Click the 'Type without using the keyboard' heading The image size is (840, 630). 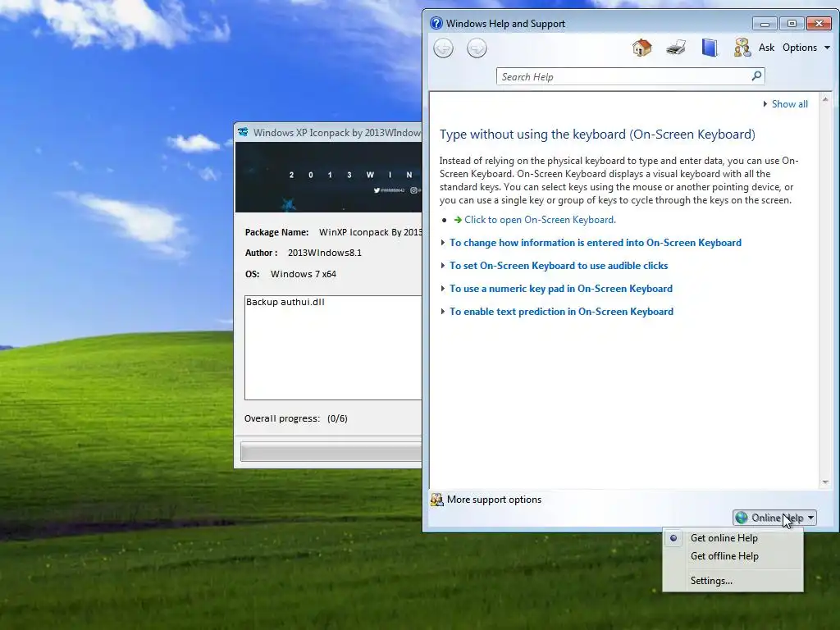(x=597, y=135)
